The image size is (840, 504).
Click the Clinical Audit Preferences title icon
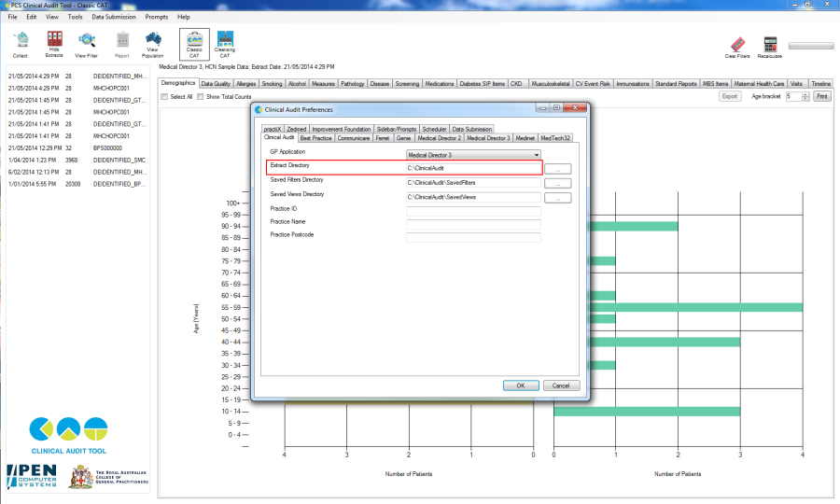point(259,109)
